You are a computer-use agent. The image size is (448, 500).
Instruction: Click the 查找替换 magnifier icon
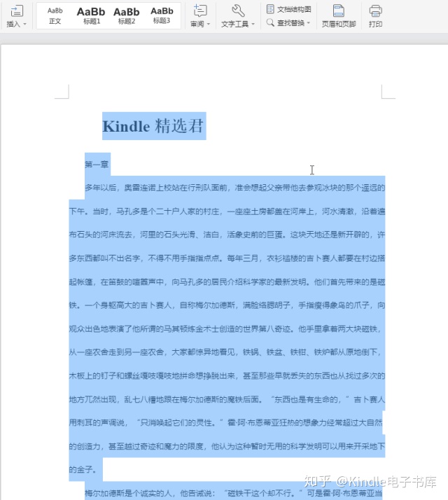click(x=270, y=22)
